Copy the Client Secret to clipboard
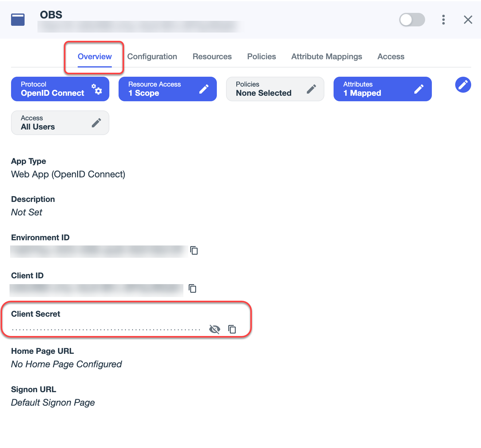Image resolution: width=481 pixels, height=448 pixels. pyautogui.click(x=232, y=329)
